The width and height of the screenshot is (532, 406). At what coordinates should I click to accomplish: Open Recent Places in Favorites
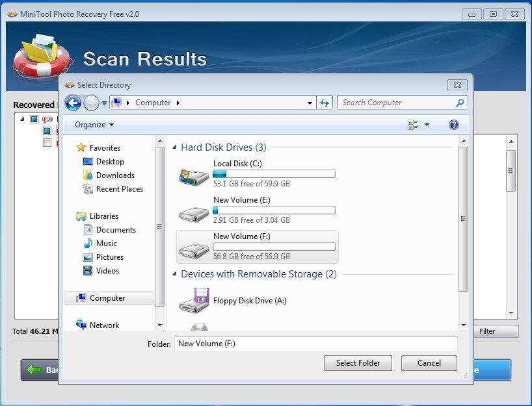click(x=120, y=189)
